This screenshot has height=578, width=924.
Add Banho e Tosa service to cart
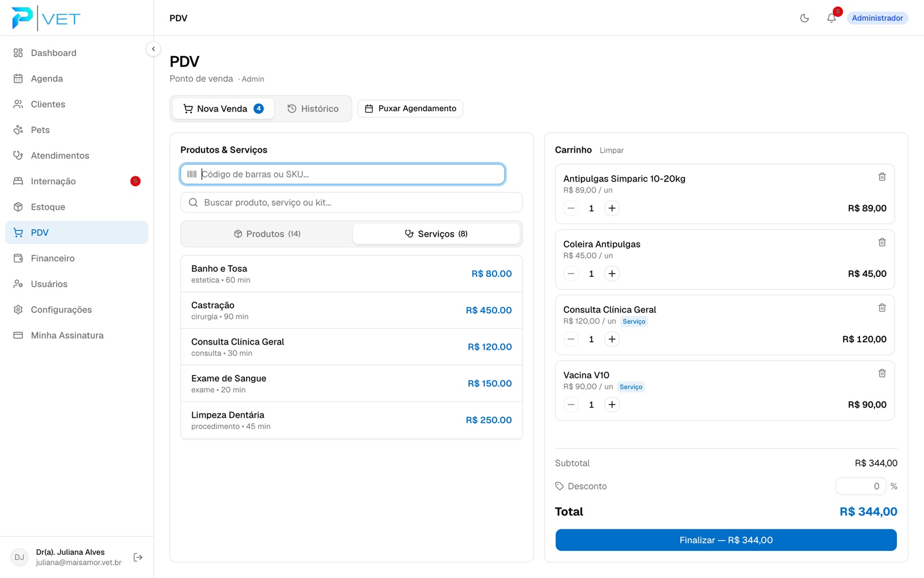click(352, 274)
